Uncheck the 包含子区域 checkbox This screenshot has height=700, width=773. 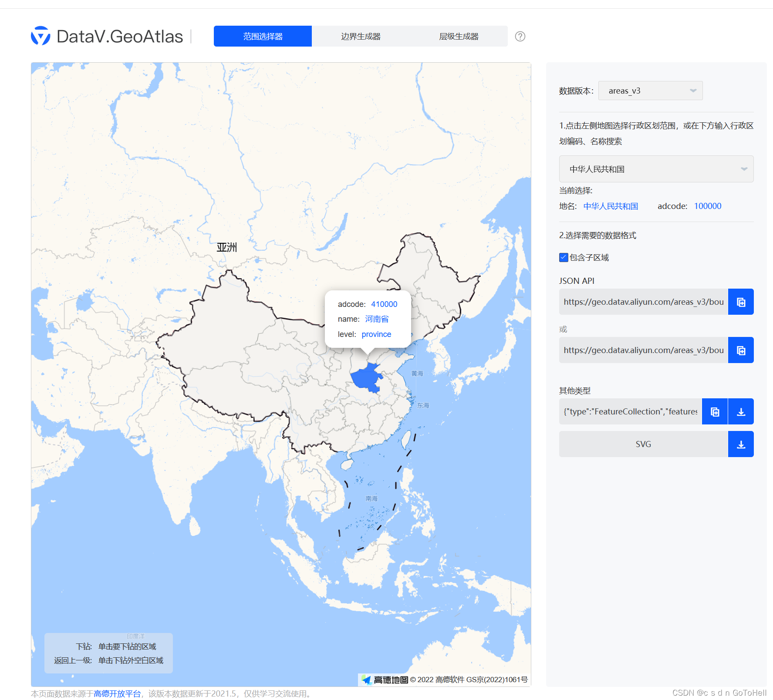(563, 257)
